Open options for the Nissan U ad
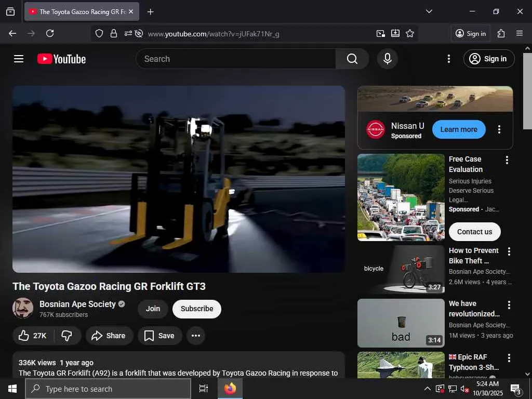The height and width of the screenshot is (399, 532). click(x=499, y=129)
